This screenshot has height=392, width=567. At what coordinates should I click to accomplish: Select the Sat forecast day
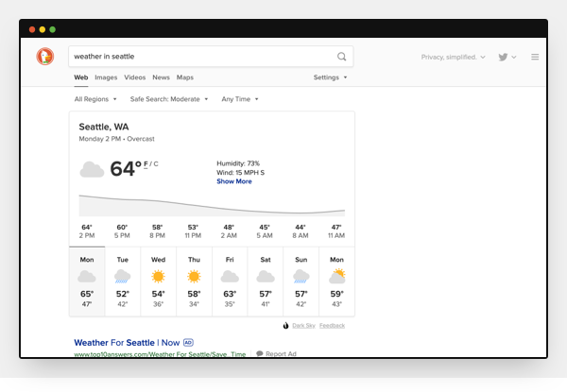point(266,281)
